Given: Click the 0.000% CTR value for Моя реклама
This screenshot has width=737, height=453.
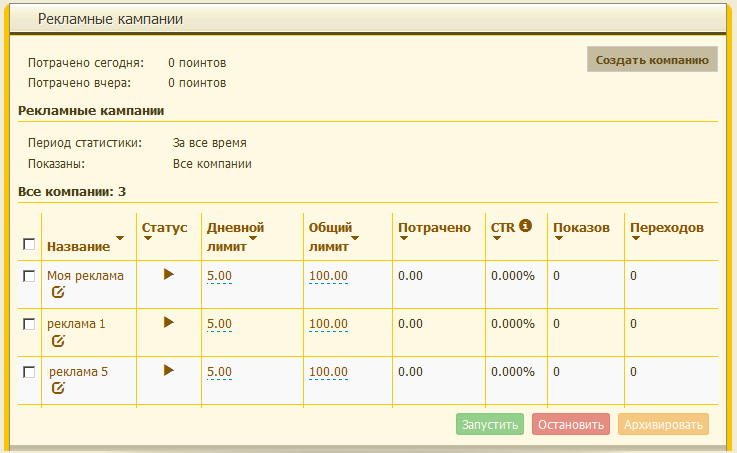Looking at the screenshot, I should click(x=513, y=276).
